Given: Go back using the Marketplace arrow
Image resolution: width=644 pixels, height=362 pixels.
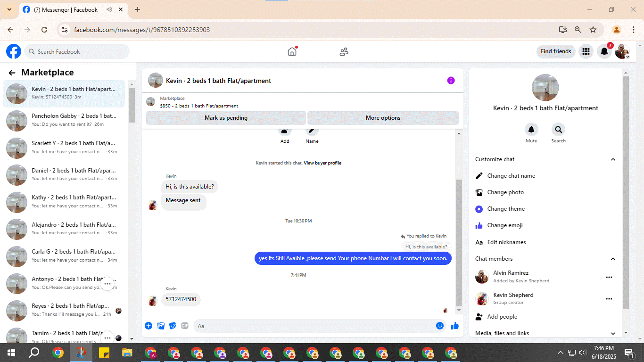Looking at the screenshot, I should [x=12, y=73].
